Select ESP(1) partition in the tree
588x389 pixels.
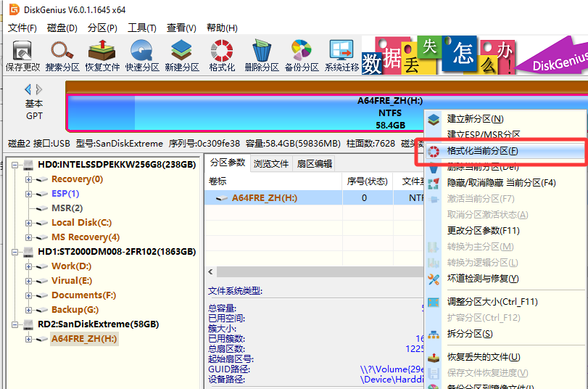(x=65, y=193)
